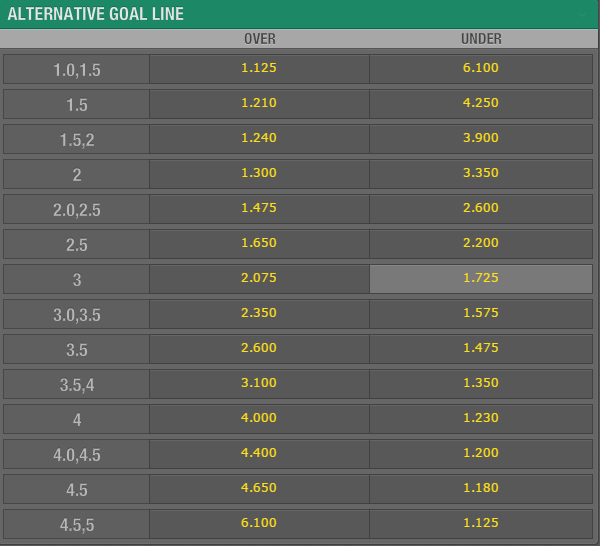Add Under 2.5 at 2.200
The width and height of the screenshot is (600, 546).
point(481,244)
